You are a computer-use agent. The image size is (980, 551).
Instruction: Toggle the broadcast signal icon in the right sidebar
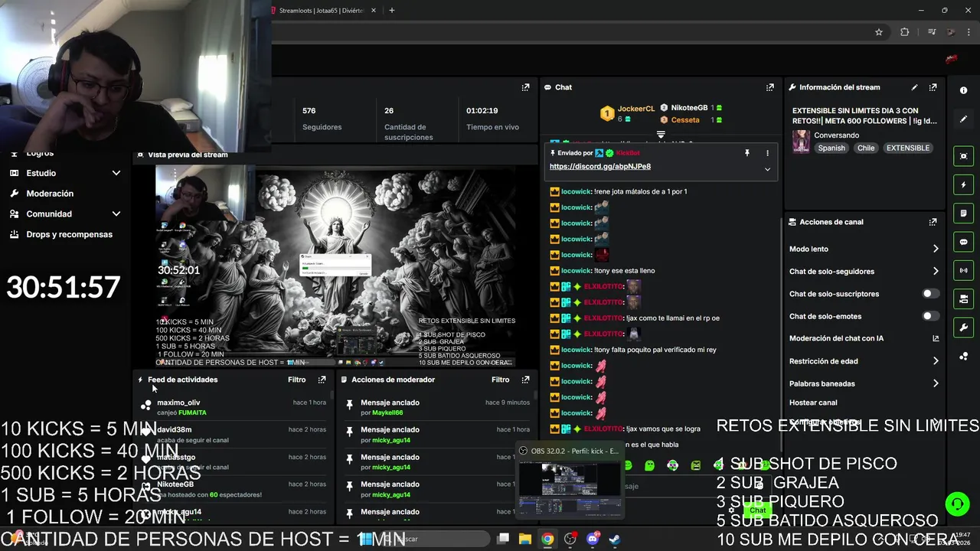(x=963, y=270)
